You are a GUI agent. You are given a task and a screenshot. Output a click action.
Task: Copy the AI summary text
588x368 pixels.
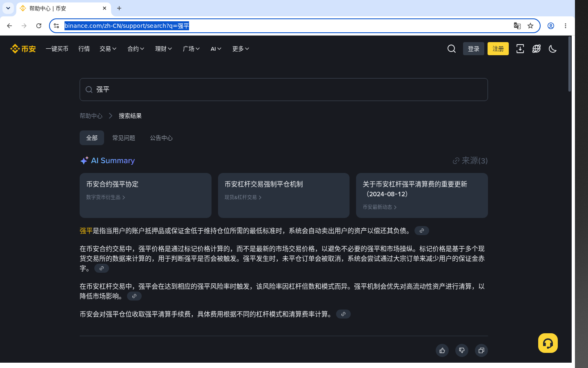pos(481,350)
